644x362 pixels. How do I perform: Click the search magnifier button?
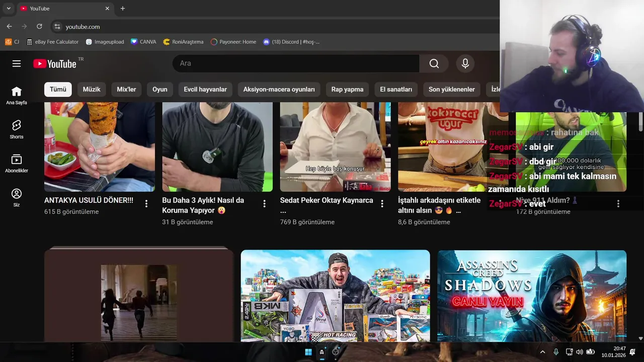(x=434, y=63)
